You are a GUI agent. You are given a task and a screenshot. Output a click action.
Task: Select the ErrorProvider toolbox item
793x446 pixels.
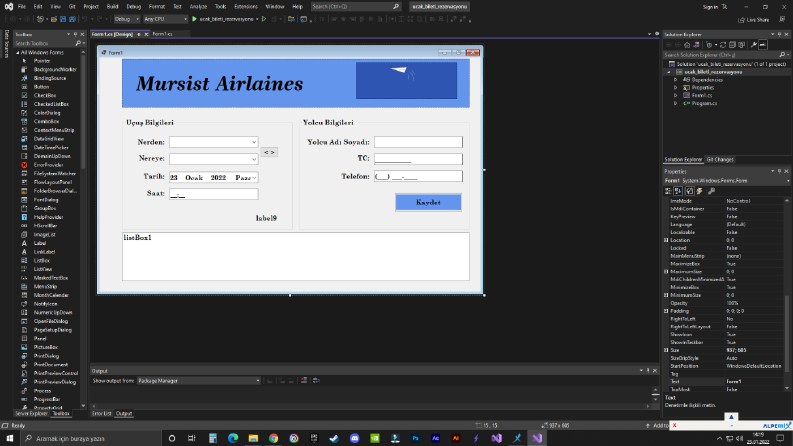49,165
